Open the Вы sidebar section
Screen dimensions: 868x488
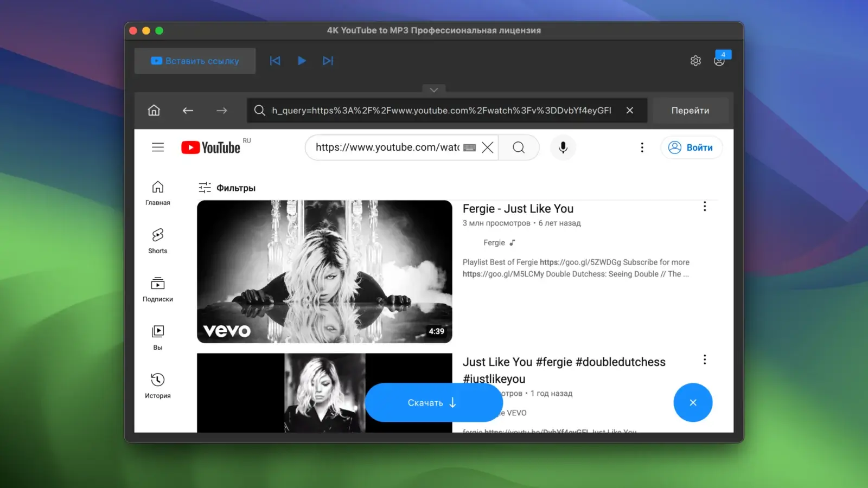point(157,337)
